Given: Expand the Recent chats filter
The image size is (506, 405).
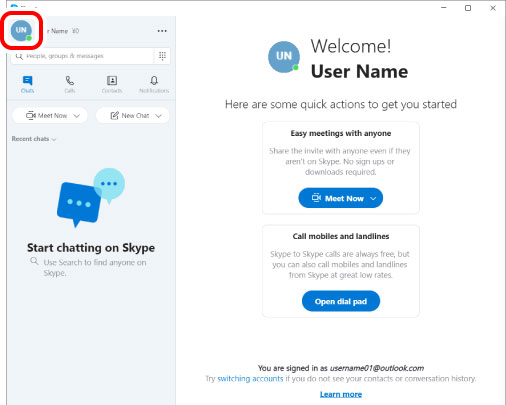Looking at the screenshot, I should coord(34,139).
